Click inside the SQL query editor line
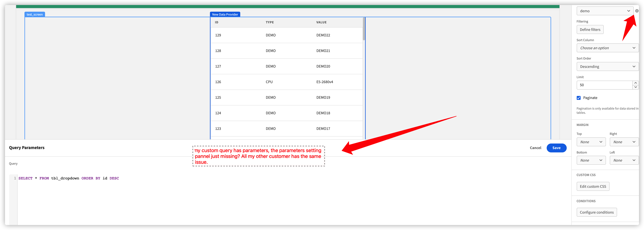This screenshot has height=230, width=644. pos(69,178)
